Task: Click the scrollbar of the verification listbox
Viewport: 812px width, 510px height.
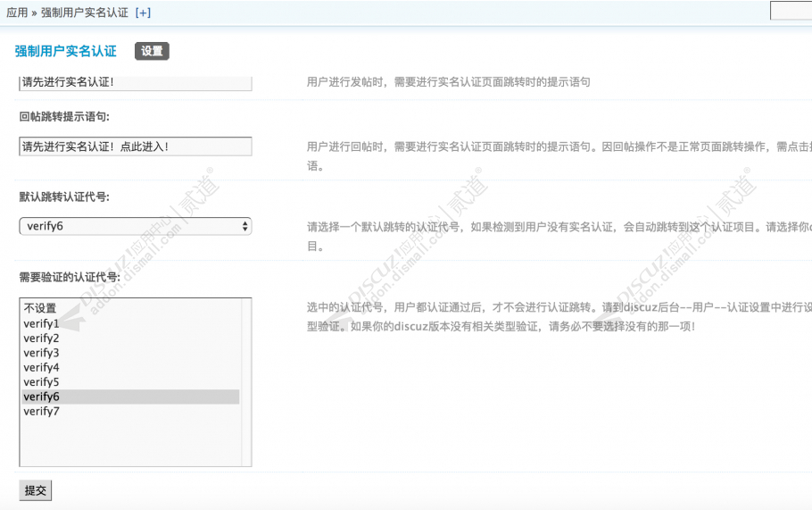Action: pyautogui.click(x=246, y=382)
